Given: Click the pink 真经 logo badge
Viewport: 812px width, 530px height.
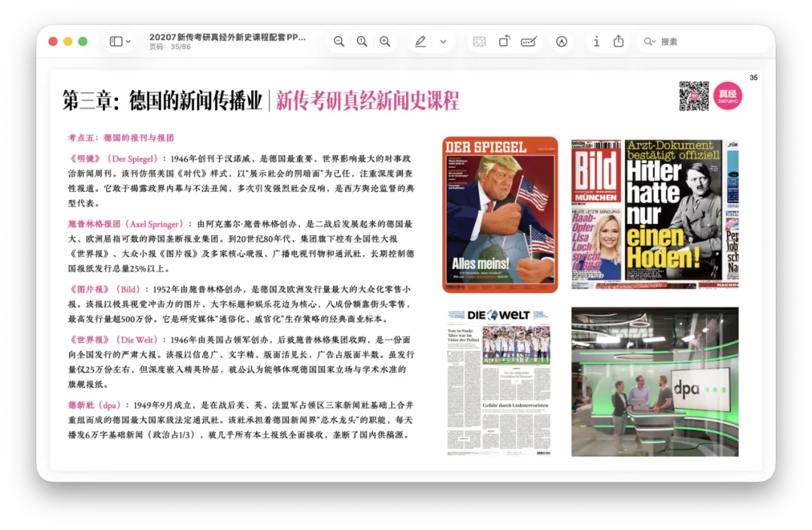Looking at the screenshot, I should click(728, 95).
